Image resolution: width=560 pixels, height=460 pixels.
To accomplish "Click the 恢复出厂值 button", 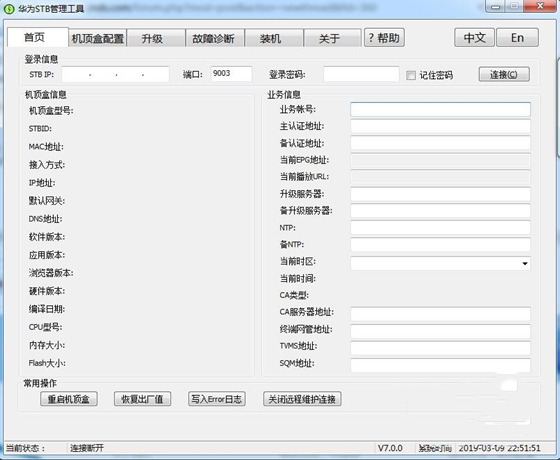I will (142, 399).
